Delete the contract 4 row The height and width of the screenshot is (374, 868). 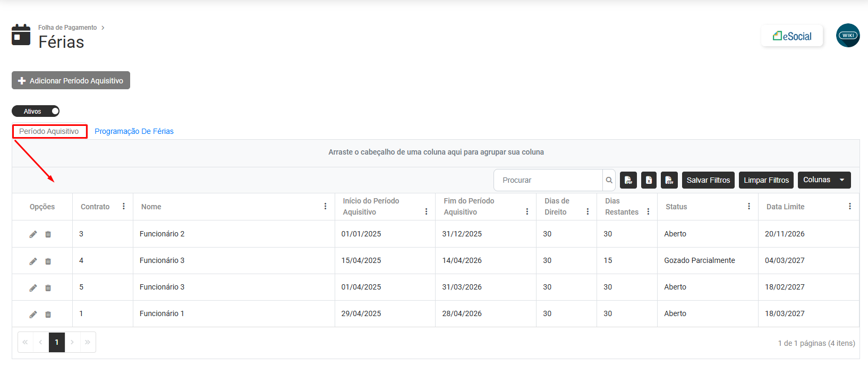tap(48, 261)
